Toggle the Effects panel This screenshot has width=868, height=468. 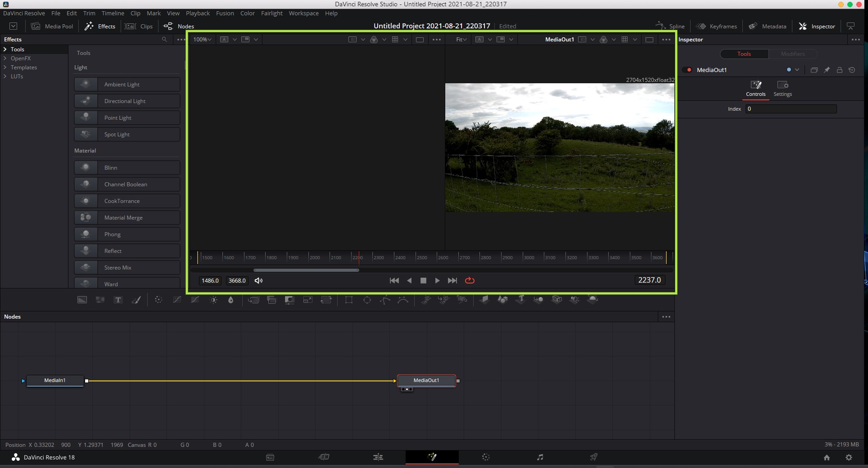pyautogui.click(x=100, y=26)
